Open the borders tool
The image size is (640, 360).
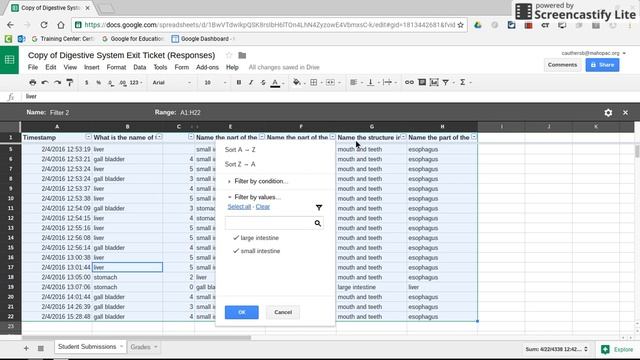click(313, 82)
